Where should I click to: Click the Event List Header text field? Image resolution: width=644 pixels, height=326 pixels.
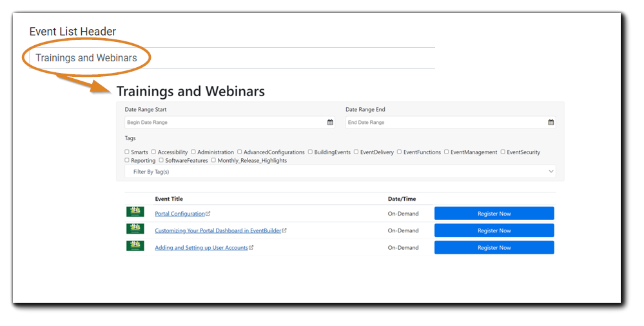point(232,58)
